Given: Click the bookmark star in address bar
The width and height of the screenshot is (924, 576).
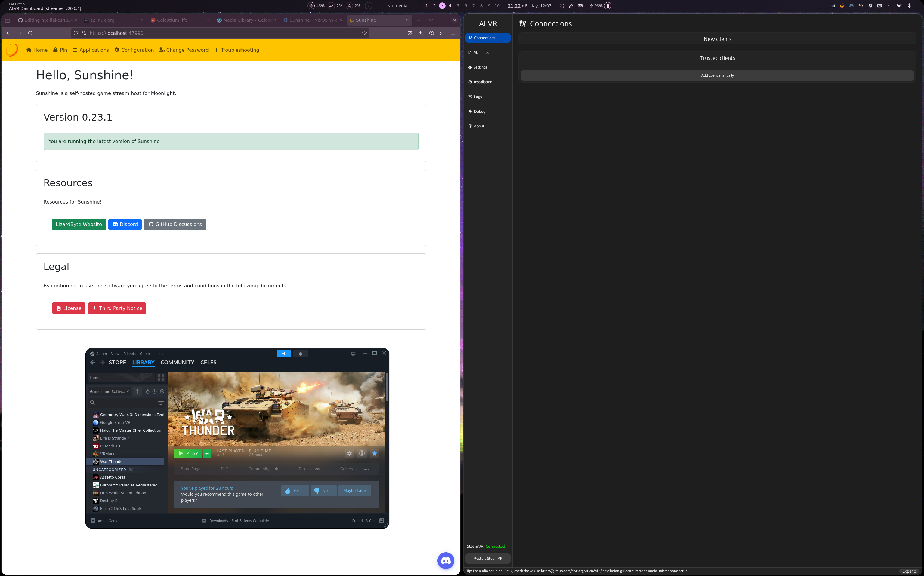Looking at the screenshot, I should tap(364, 33).
